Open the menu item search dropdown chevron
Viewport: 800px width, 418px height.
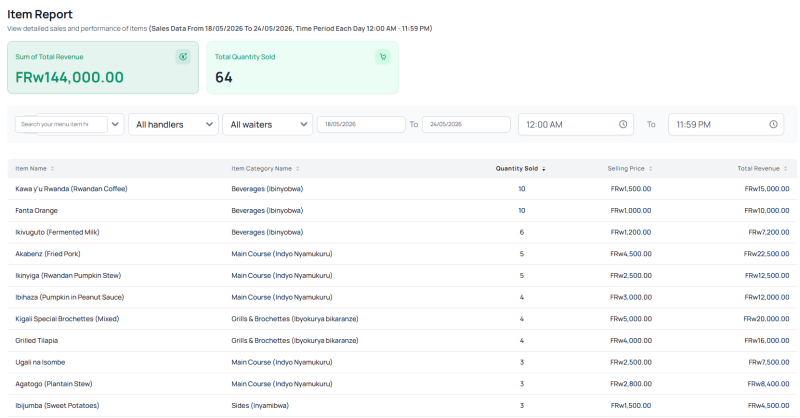[115, 124]
